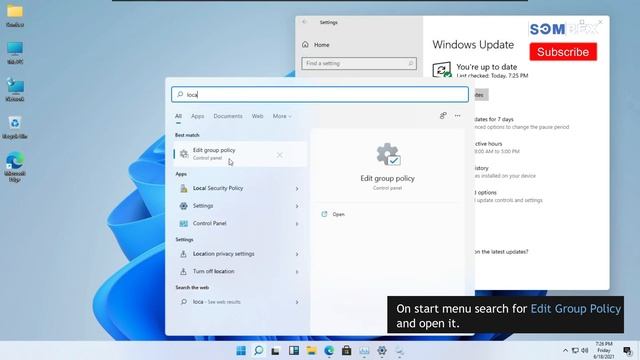Launch Microsoft Edge from the taskbar
This screenshot has height=360, width=640.
click(x=329, y=351)
